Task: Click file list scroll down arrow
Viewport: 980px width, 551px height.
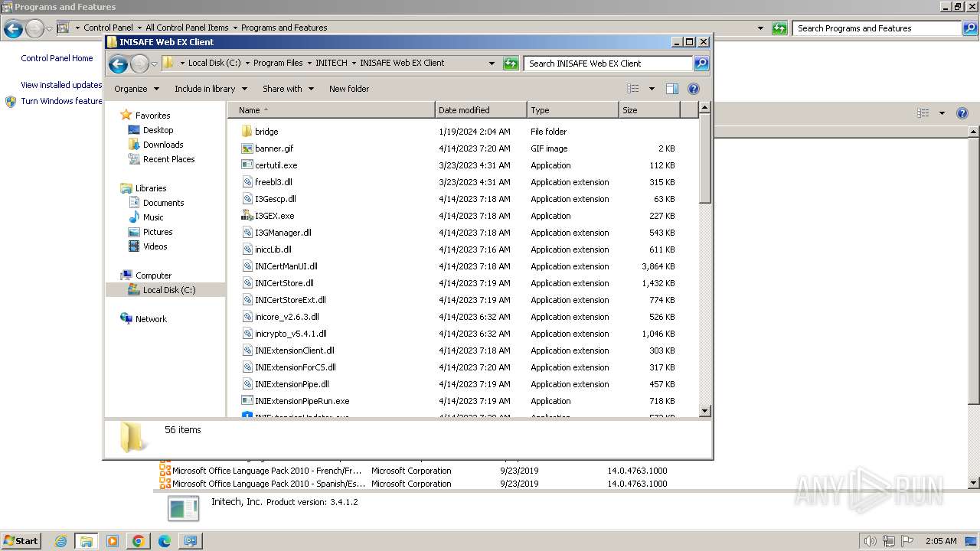Action: 705,411
